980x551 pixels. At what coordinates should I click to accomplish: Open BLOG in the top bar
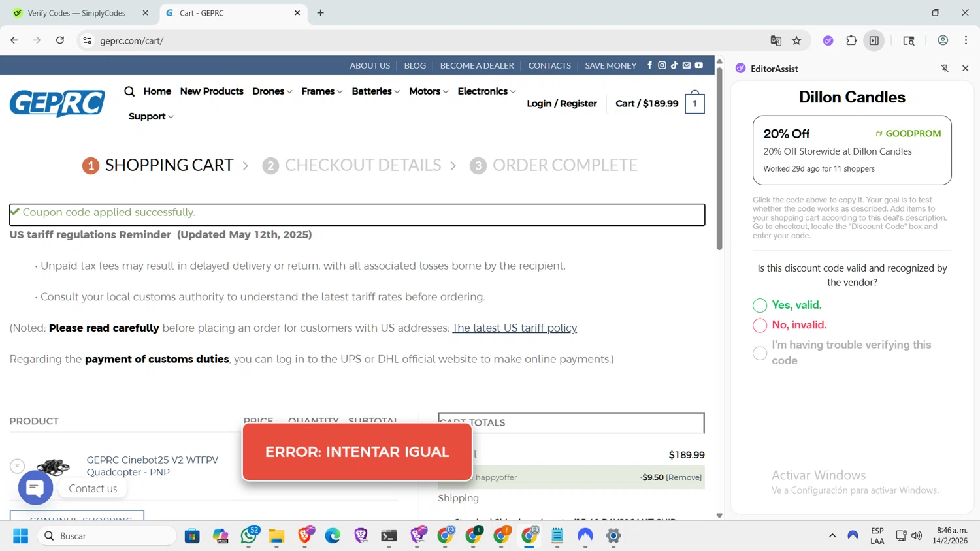[x=415, y=65]
